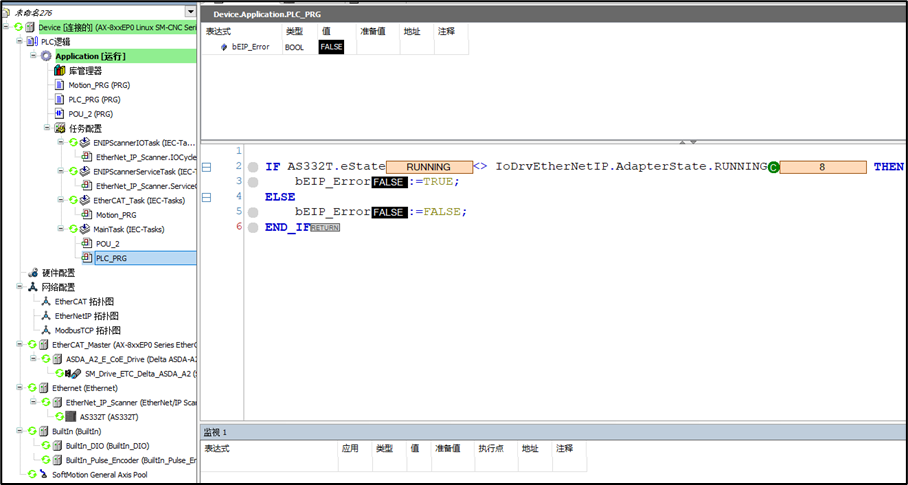Toggle breakpoint marker on code line 5
The width and height of the screenshot is (908, 485).
coord(252,212)
